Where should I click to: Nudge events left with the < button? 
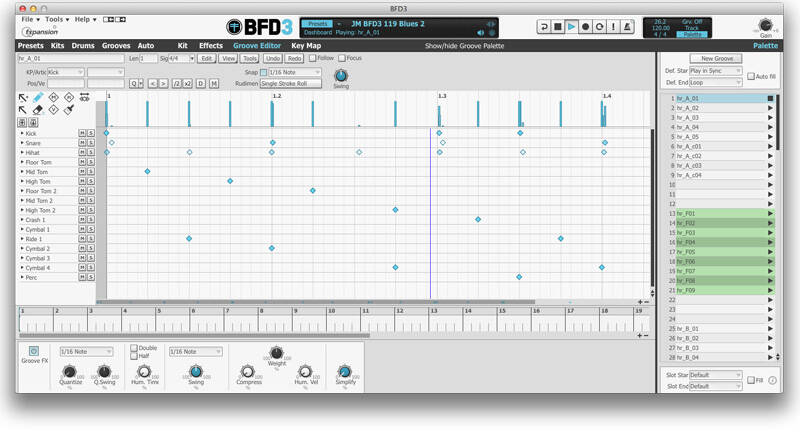click(x=153, y=83)
